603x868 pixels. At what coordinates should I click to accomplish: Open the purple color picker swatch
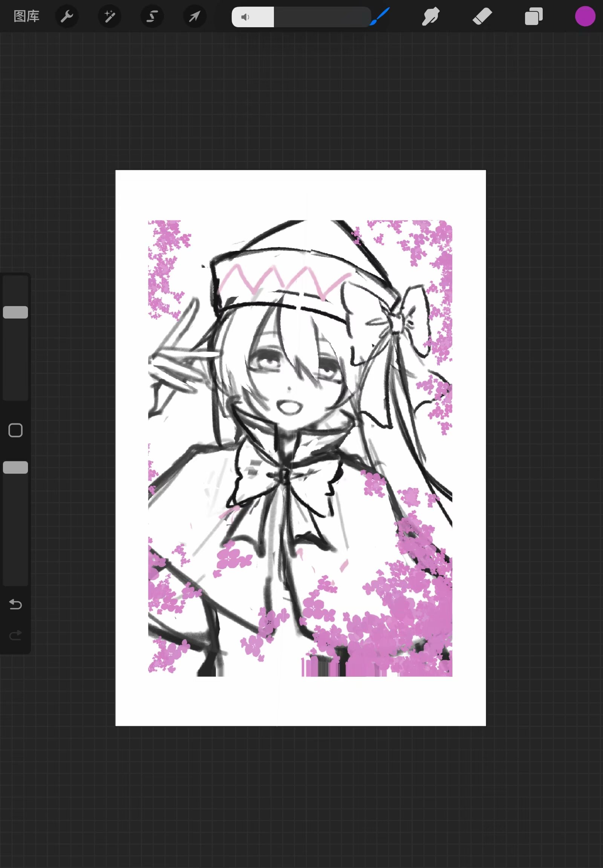pyautogui.click(x=585, y=16)
